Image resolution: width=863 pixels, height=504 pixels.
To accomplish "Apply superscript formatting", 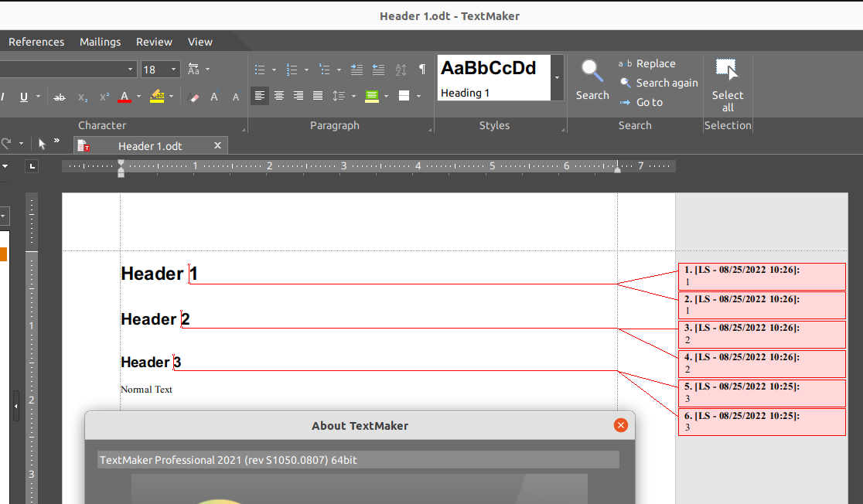I will (x=104, y=97).
